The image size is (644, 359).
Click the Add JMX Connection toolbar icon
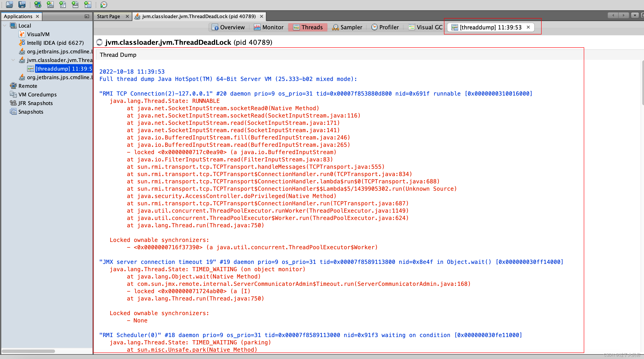[50, 4]
